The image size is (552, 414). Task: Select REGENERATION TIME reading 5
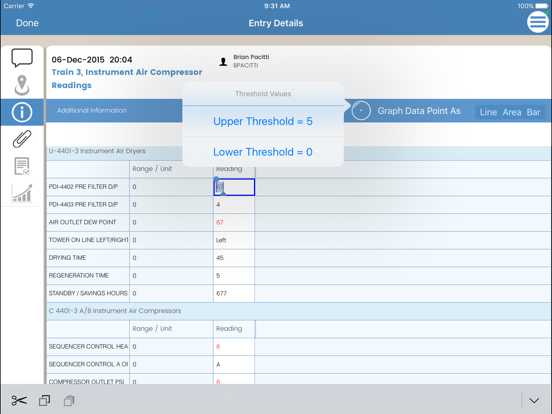coord(234,275)
